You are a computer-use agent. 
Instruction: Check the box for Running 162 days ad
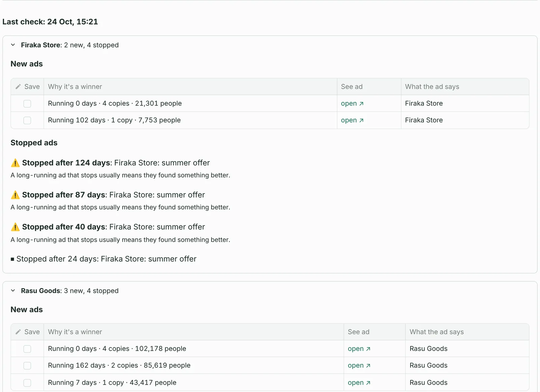click(x=27, y=366)
